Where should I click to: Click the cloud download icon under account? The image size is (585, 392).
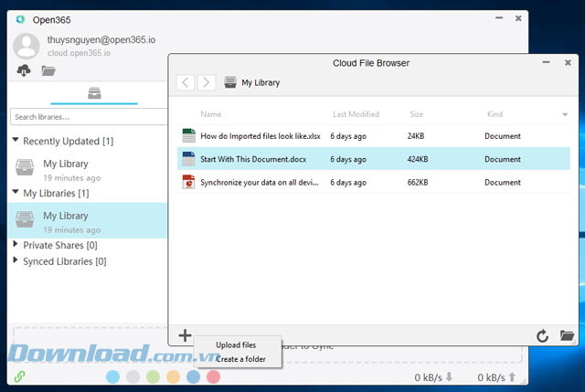coord(24,70)
